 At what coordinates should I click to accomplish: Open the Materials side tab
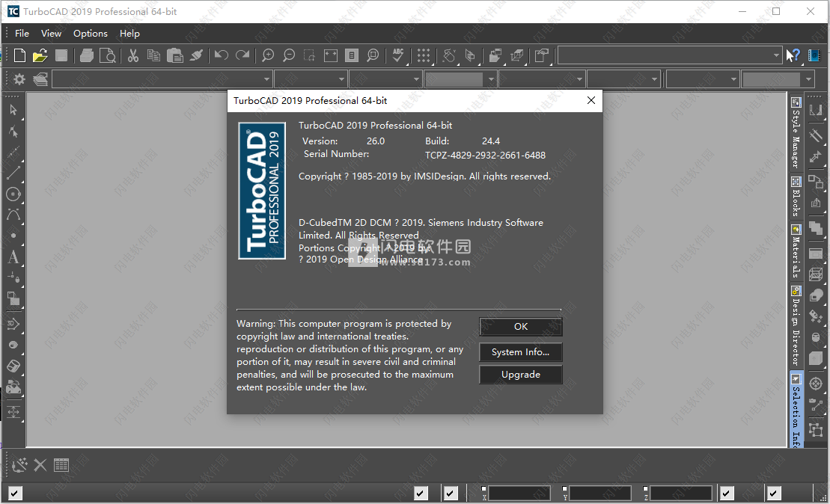click(796, 252)
